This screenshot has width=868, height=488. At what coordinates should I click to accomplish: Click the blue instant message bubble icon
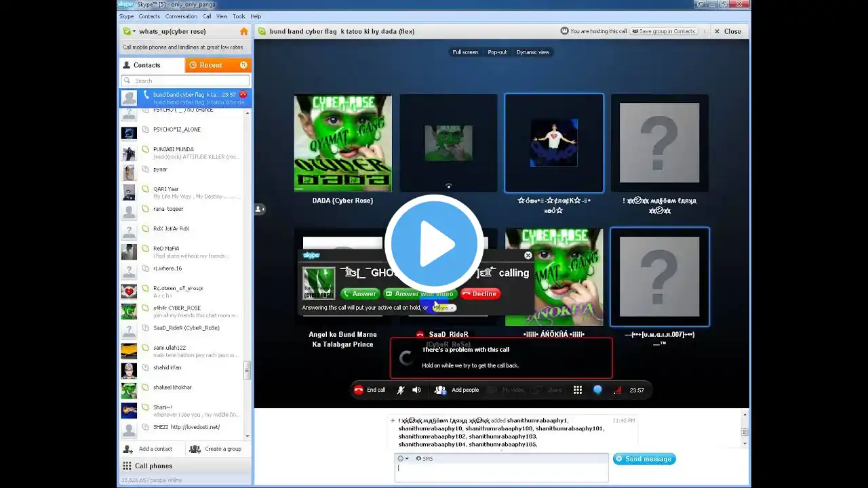click(x=597, y=390)
